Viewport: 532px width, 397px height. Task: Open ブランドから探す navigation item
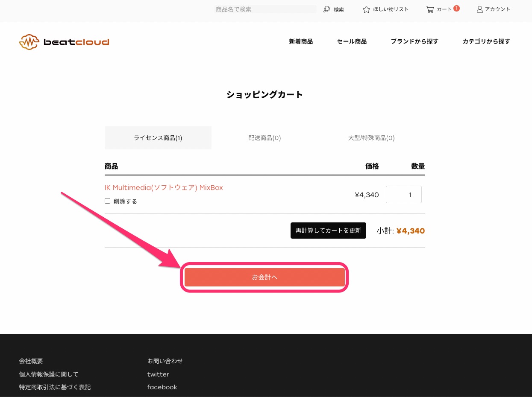[414, 41]
